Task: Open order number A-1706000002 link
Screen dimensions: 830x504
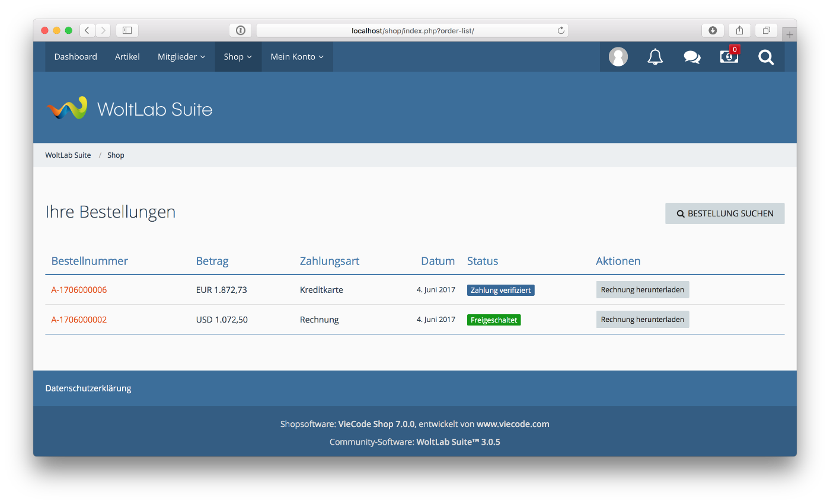Action: (79, 320)
